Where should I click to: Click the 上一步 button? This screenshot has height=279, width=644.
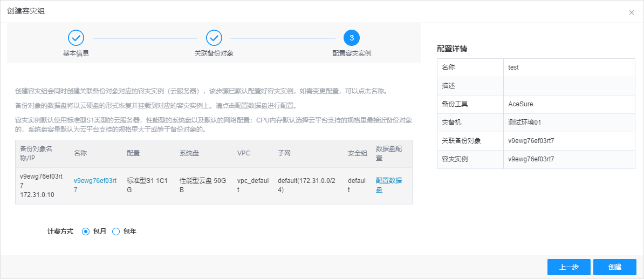[569, 267]
